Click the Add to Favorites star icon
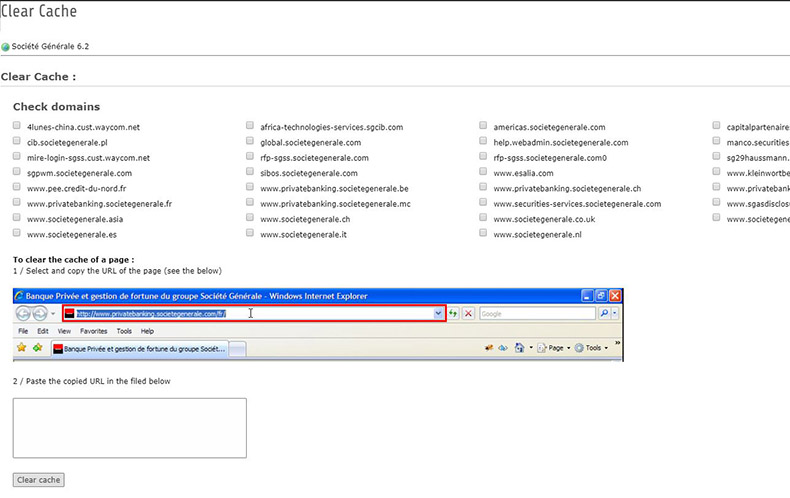The width and height of the screenshot is (790, 498). tap(38, 347)
